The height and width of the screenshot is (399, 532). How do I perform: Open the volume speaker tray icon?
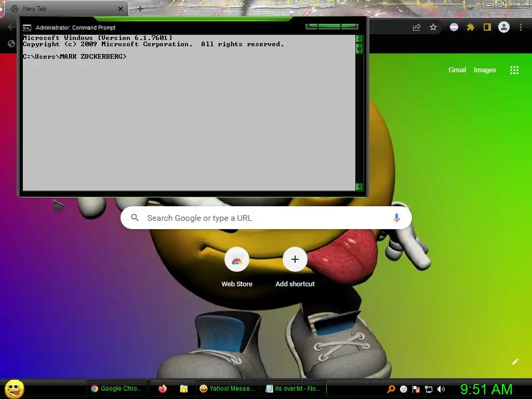click(x=441, y=389)
